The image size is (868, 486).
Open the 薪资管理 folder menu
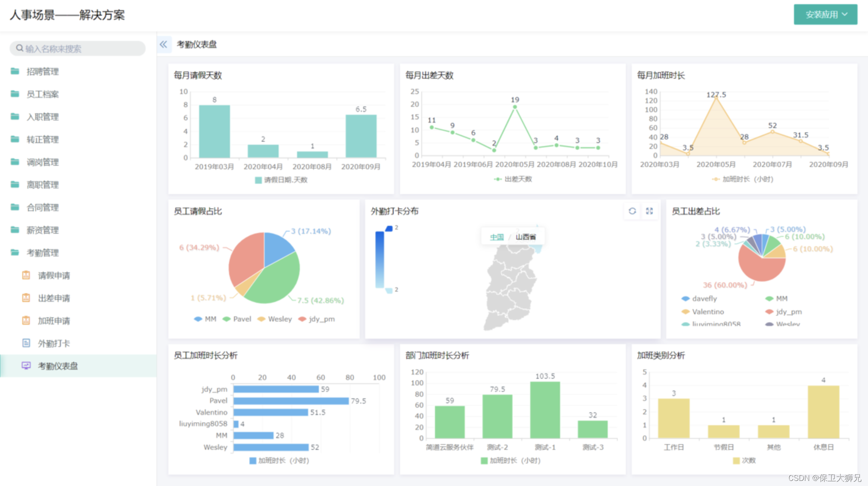43,230
